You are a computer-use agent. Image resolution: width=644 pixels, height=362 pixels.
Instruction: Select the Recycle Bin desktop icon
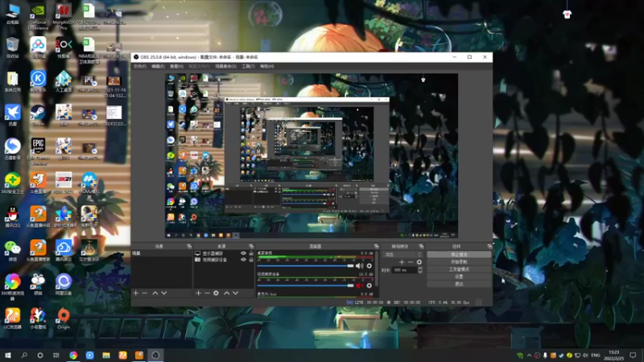tap(12, 47)
